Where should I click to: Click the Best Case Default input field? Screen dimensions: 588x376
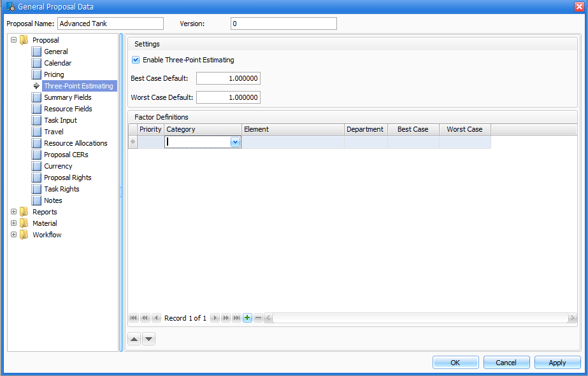(x=228, y=78)
